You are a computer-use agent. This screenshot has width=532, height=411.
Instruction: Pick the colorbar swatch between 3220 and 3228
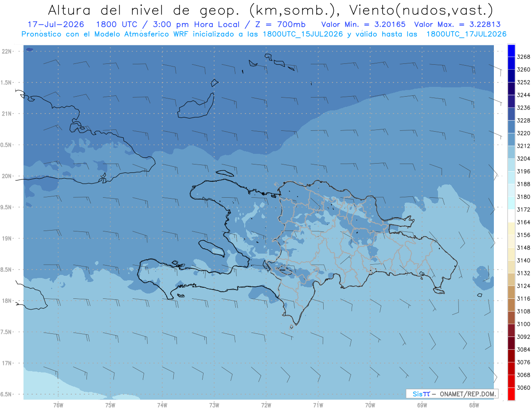(511, 127)
